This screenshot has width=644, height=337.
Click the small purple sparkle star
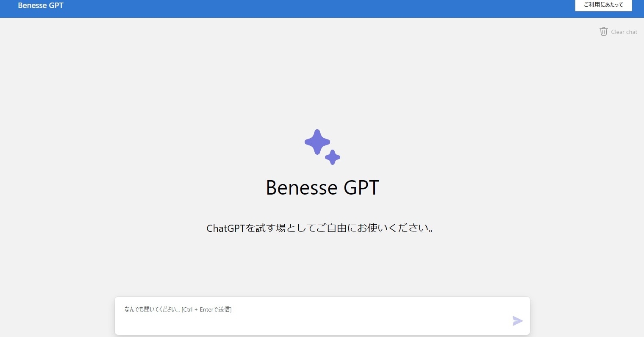coord(333,157)
